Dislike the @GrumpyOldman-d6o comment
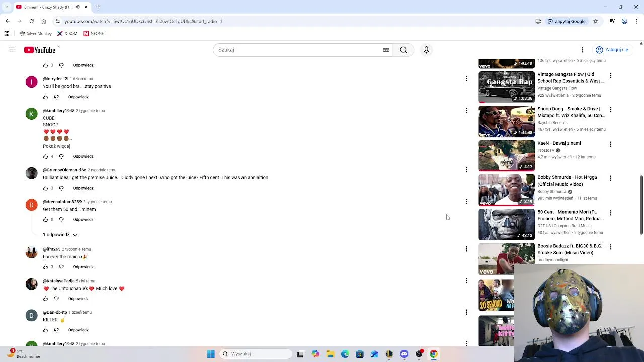The width and height of the screenshot is (644, 362). click(61, 188)
